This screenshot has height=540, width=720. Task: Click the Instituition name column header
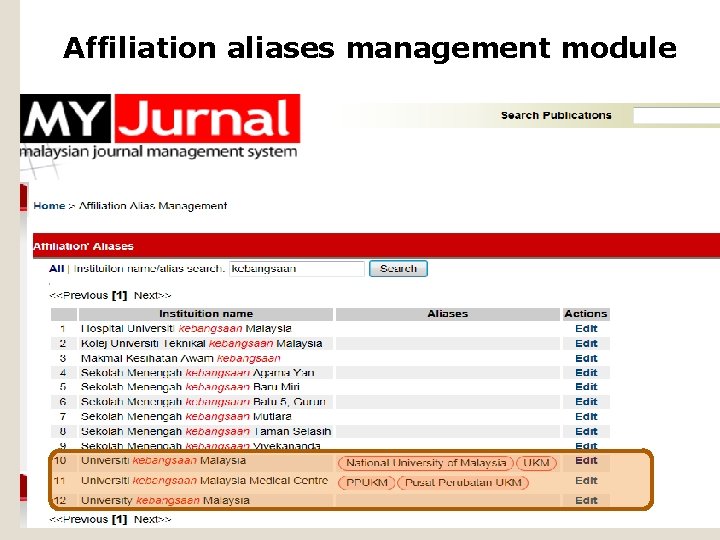click(x=206, y=314)
